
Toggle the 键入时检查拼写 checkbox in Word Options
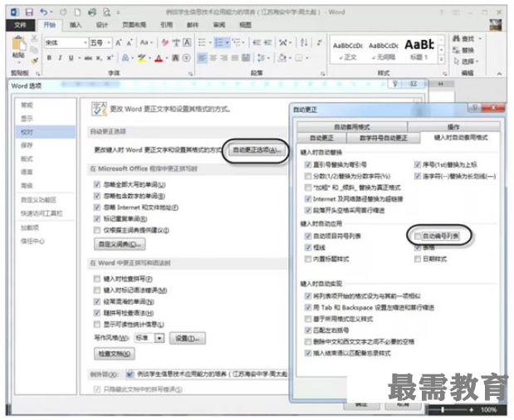coord(97,279)
